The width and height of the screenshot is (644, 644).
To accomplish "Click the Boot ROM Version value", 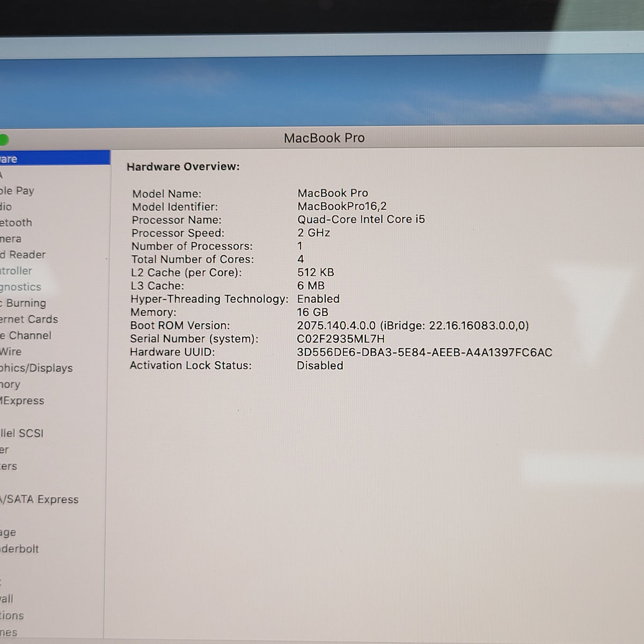I will (x=413, y=326).
